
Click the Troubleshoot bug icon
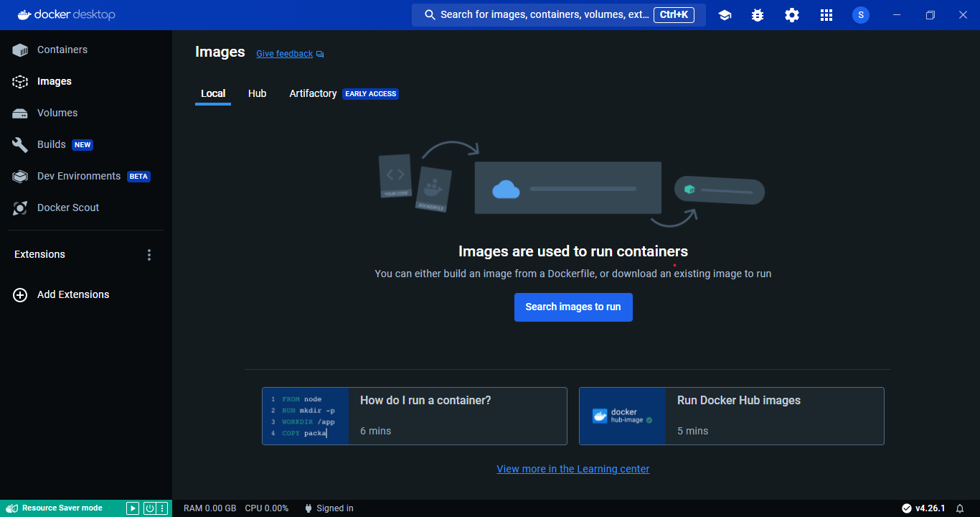coord(758,15)
